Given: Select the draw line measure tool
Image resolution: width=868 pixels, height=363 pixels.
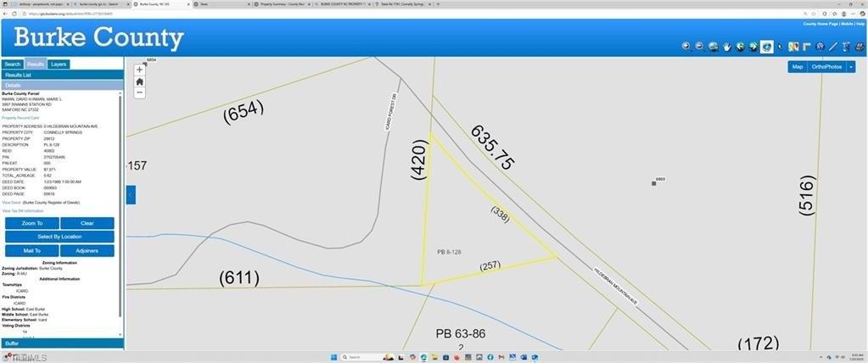Looking at the screenshot, I should [833, 47].
